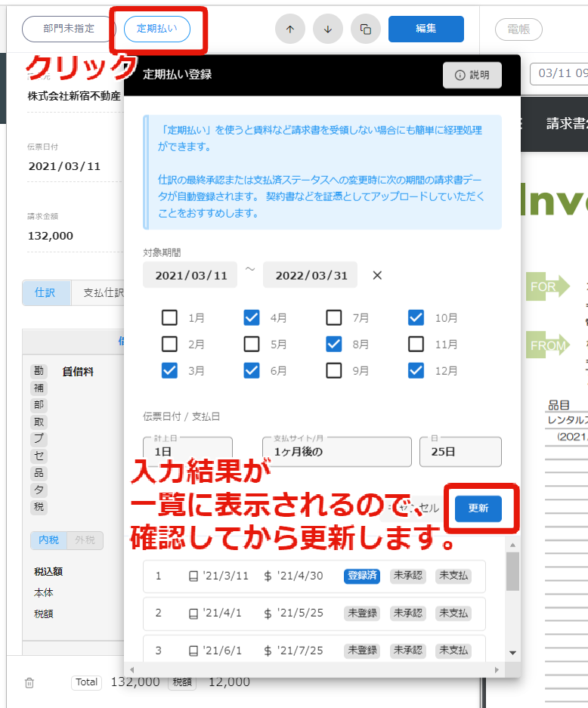Check the 1月 checkbox
This screenshot has width=588, height=708.
point(169,317)
